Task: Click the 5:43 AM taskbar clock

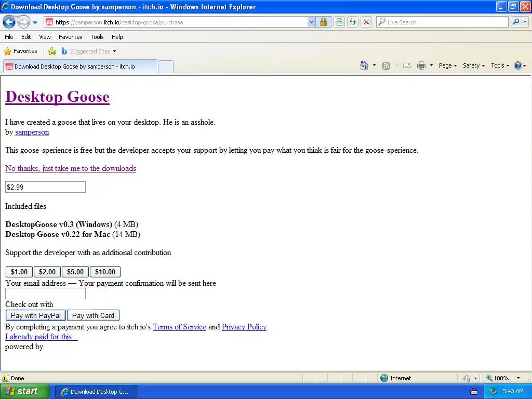Action: click(x=513, y=392)
